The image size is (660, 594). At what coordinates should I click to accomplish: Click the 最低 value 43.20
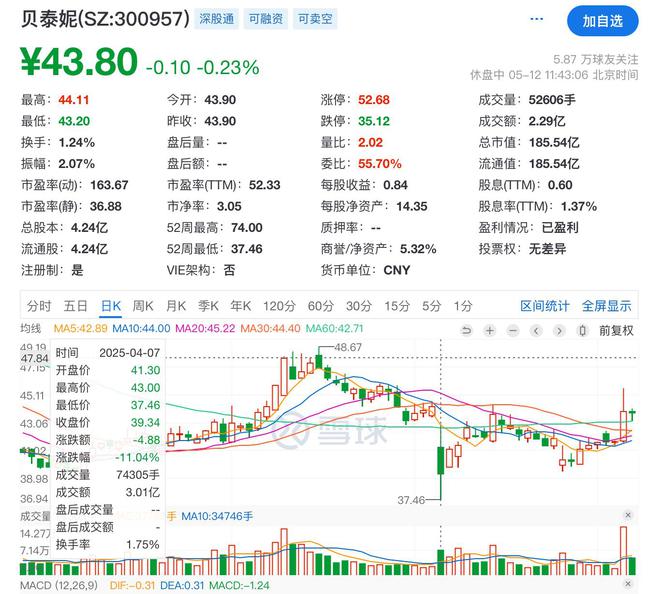pos(74,121)
